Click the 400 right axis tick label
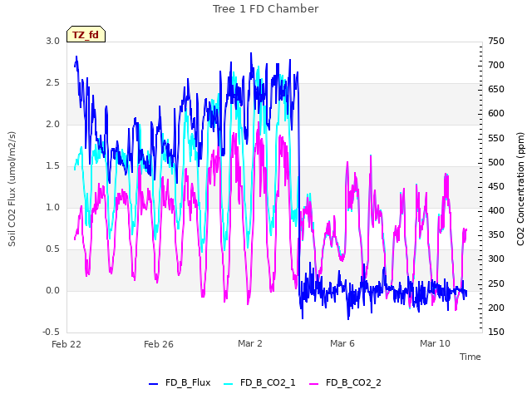This screenshot has width=532, height=399. 496,210
